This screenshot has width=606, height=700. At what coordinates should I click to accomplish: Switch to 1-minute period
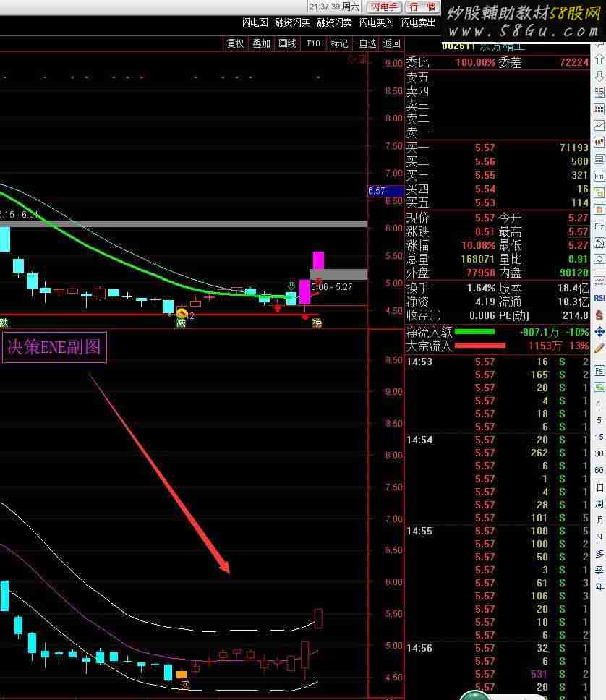(x=599, y=404)
